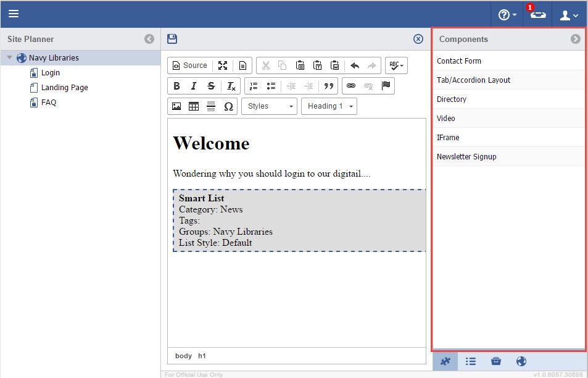
Task: Open the Styles dropdown
Action: (x=269, y=106)
